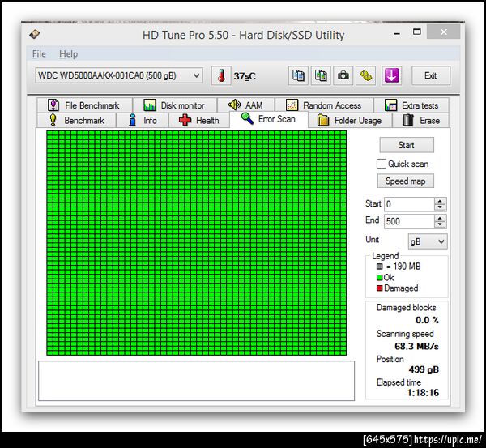Switch to the Extra tests tab

click(x=411, y=105)
